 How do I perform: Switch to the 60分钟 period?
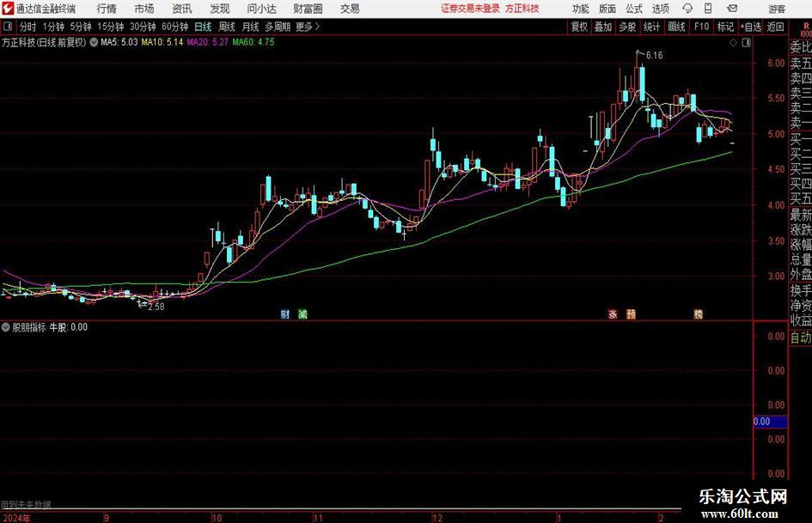coord(175,27)
